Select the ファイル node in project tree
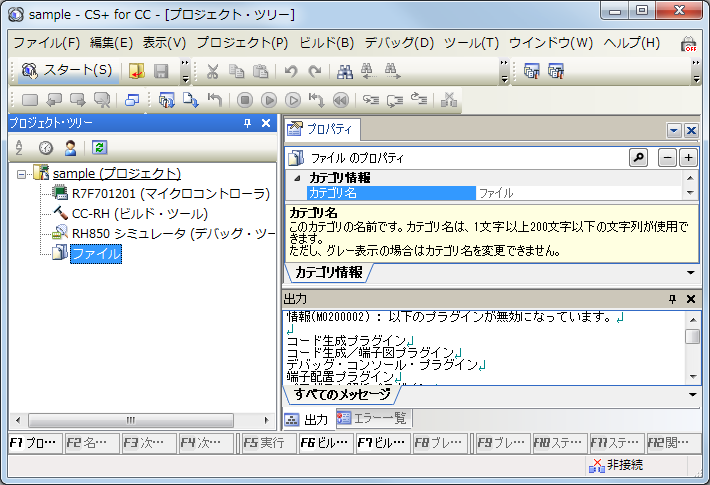The width and height of the screenshot is (710, 485). tap(96, 254)
